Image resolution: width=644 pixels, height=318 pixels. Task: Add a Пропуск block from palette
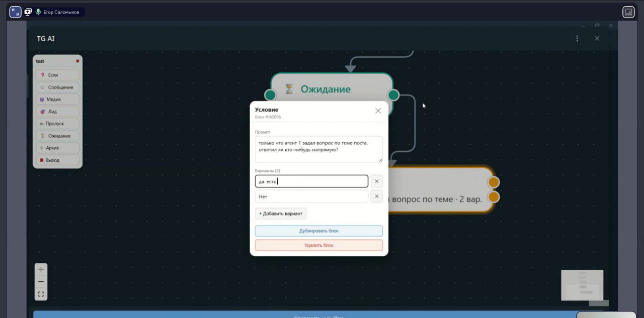pos(57,124)
